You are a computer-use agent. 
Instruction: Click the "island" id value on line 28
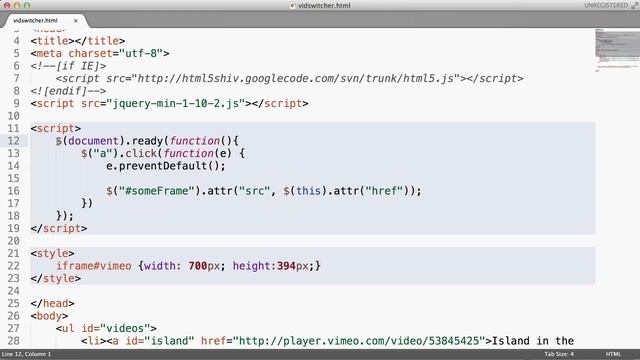(x=169, y=341)
